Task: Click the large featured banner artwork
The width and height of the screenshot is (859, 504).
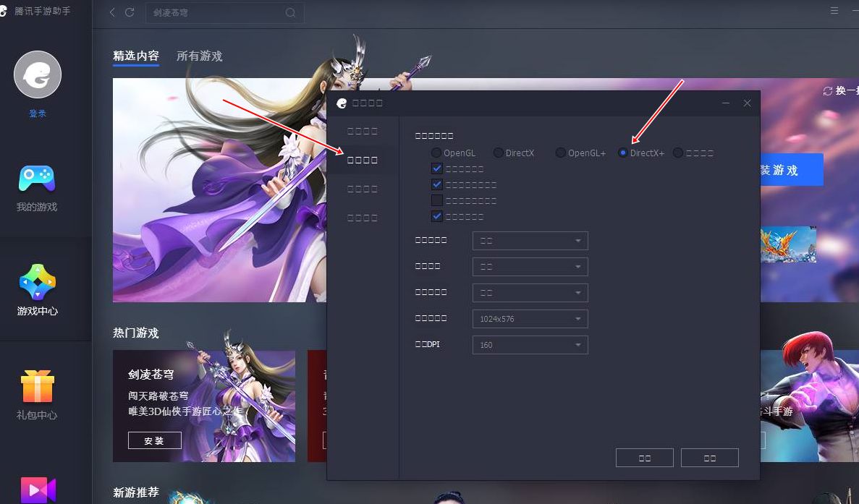Action: pos(219,190)
